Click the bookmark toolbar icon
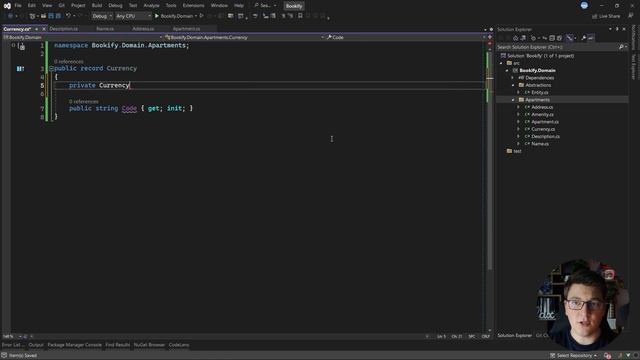The height and width of the screenshot is (360, 640). pyautogui.click(x=300, y=16)
